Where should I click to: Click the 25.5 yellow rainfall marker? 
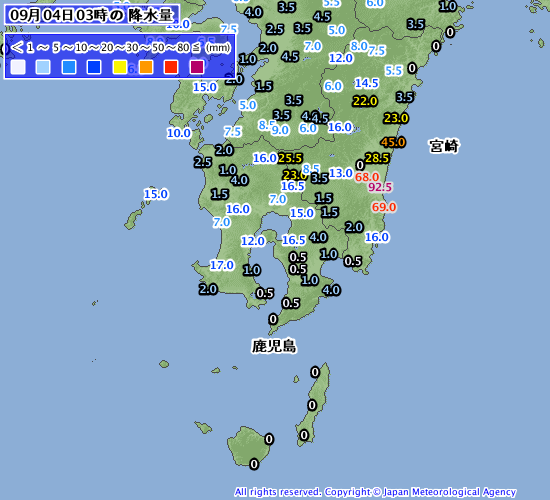coord(290,158)
